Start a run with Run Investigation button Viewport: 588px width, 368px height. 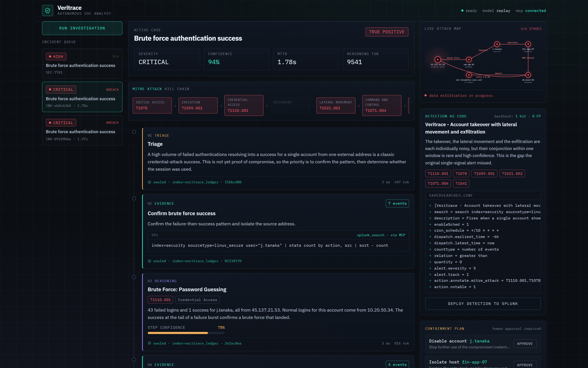(82, 28)
